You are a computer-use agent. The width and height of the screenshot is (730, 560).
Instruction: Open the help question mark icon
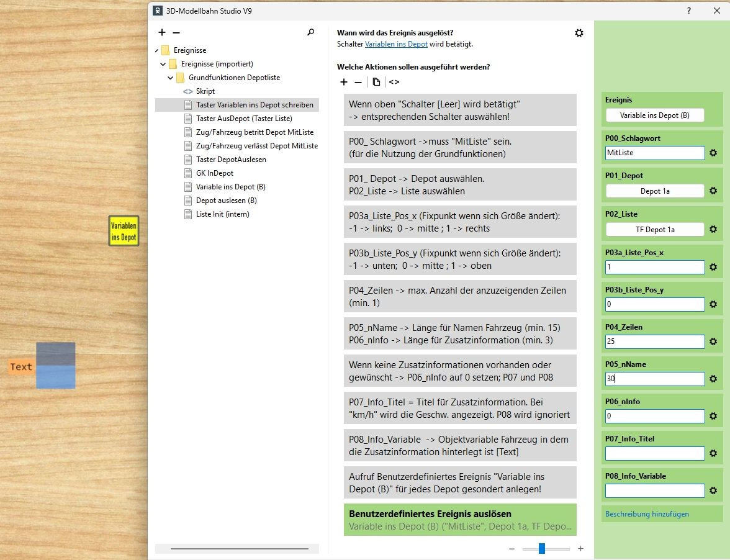689,11
